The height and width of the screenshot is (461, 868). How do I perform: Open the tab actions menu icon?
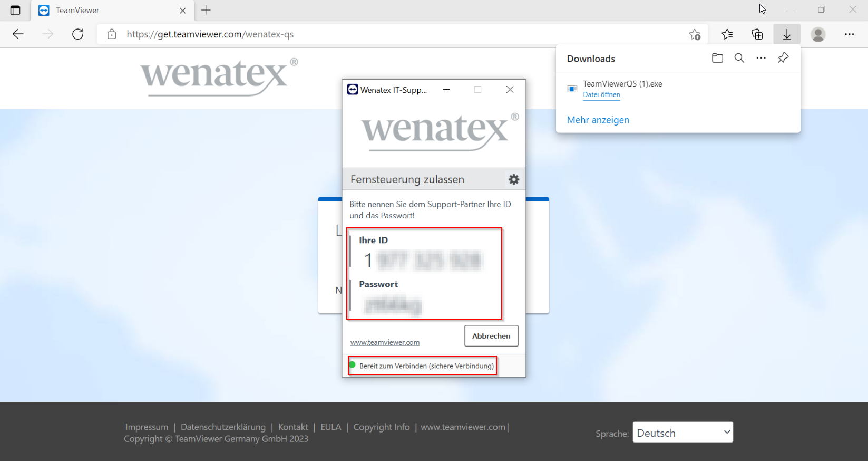pyautogui.click(x=15, y=10)
